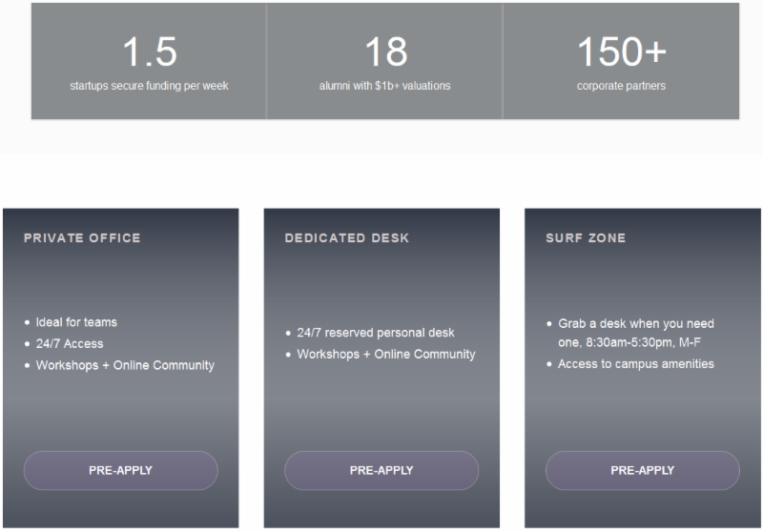Click the 150+ statistic figure
This screenshot has width=763, height=532.
621,52
